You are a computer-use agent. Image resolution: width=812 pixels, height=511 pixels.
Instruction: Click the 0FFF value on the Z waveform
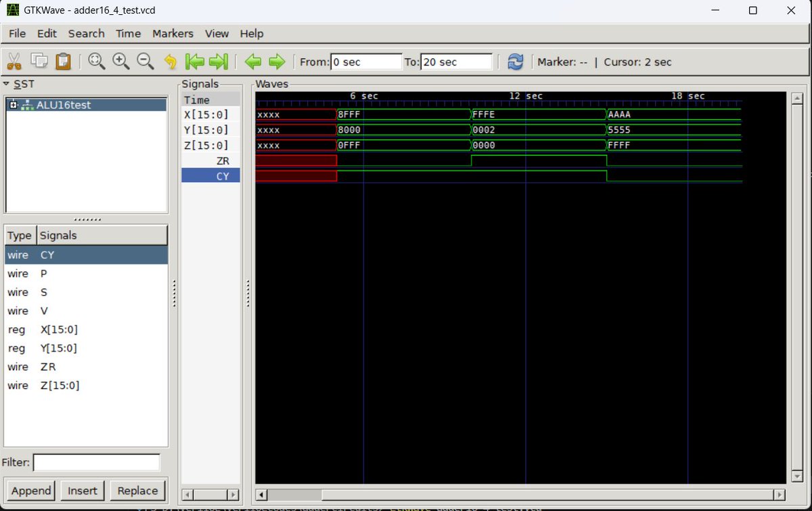(x=349, y=146)
